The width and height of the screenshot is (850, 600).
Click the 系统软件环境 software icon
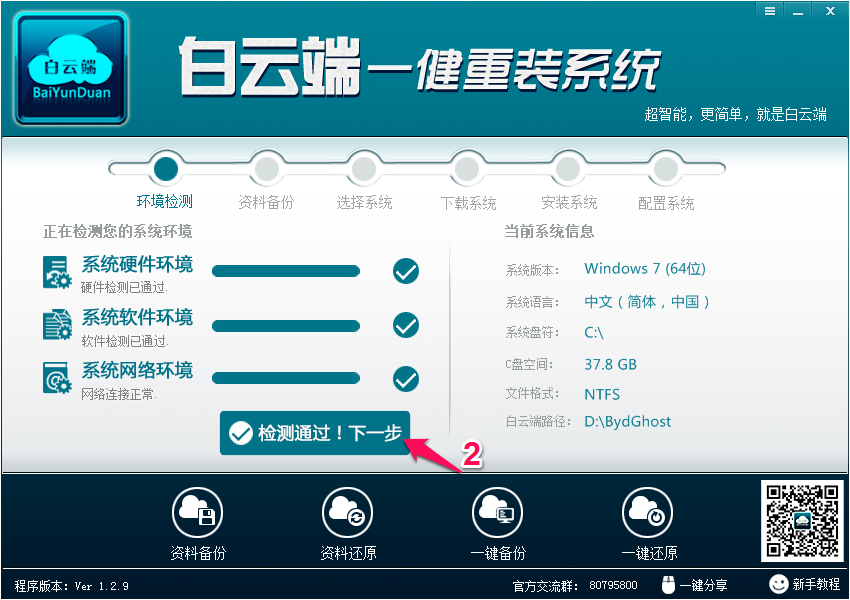(57, 325)
